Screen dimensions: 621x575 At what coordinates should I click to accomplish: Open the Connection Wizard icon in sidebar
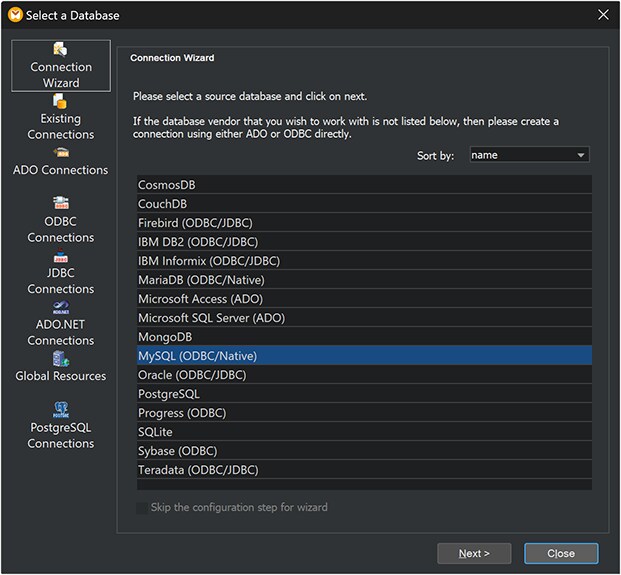[x=61, y=50]
